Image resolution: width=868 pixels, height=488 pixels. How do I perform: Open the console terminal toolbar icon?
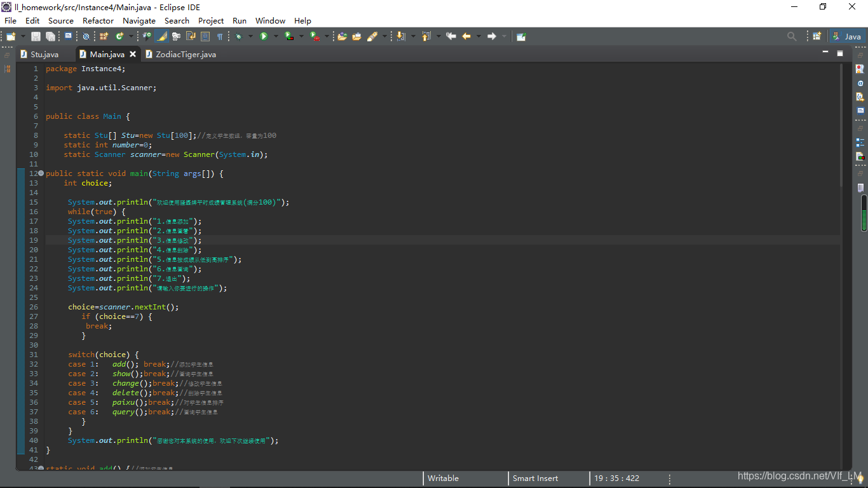tap(68, 37)
